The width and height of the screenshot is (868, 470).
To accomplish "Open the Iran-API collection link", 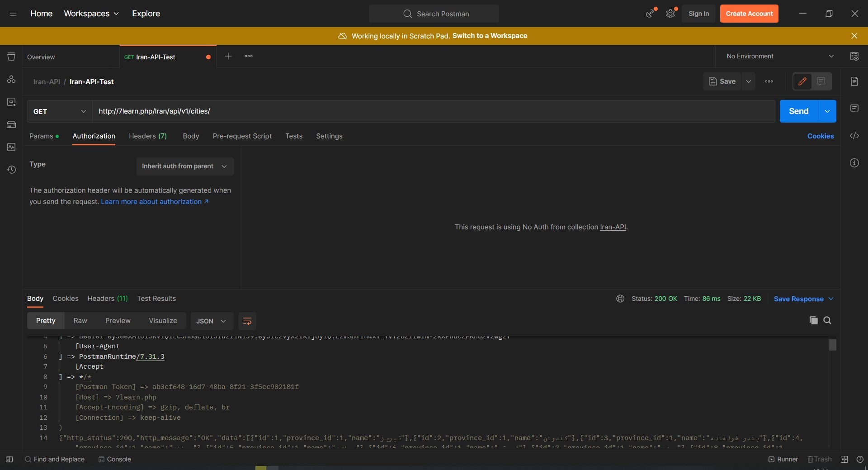I will tap(613, 227).
